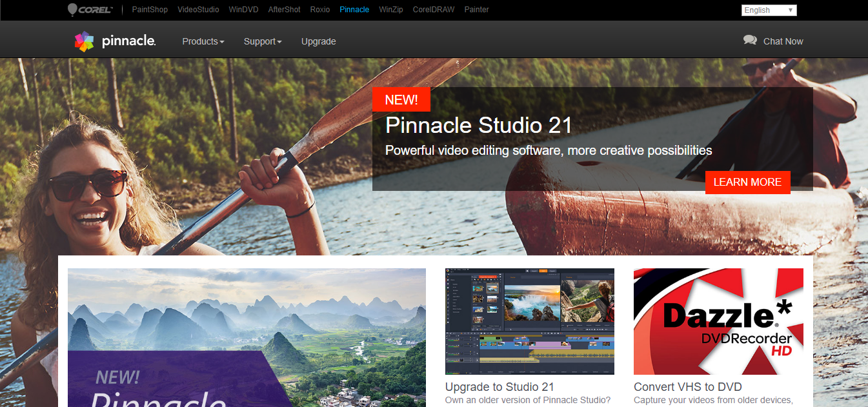Screen dimensions: 868x407
Task: Click the Convert VHS to DVD link
Action: [687, 387]
